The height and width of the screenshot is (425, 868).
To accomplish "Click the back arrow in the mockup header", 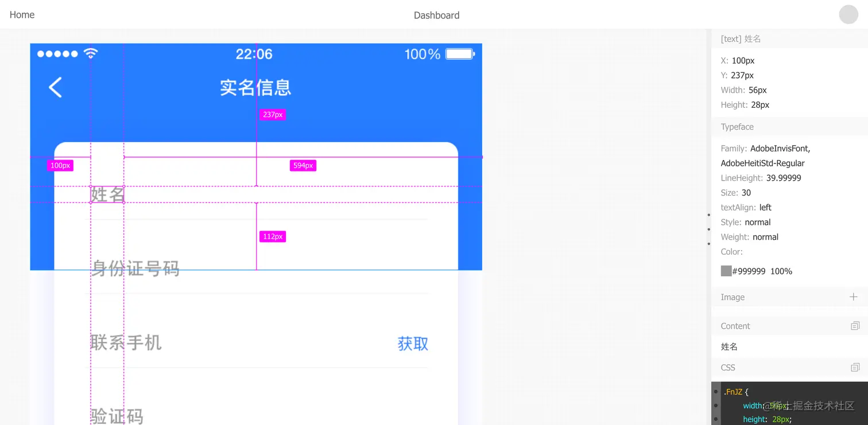I will click(x=55, y=87).
